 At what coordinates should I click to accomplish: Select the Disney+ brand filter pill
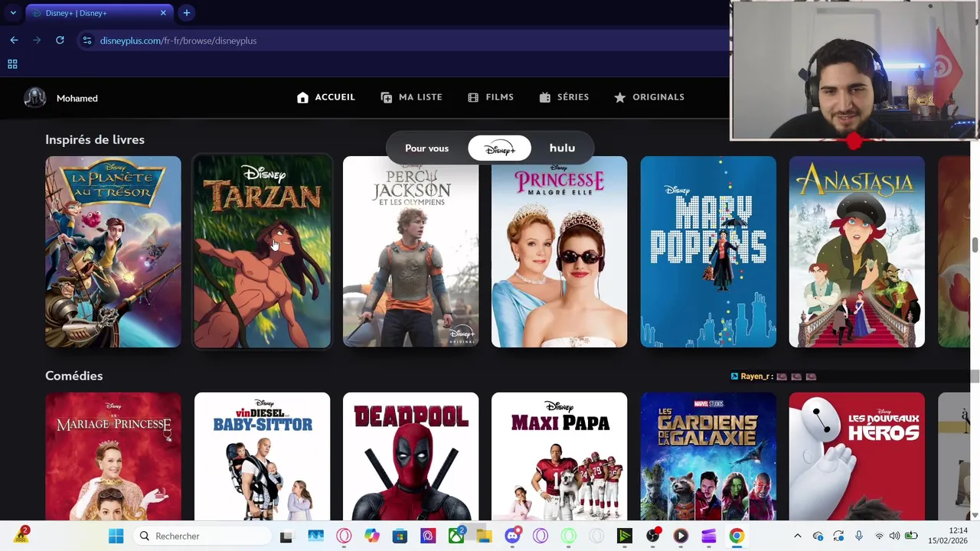(499, 148)
